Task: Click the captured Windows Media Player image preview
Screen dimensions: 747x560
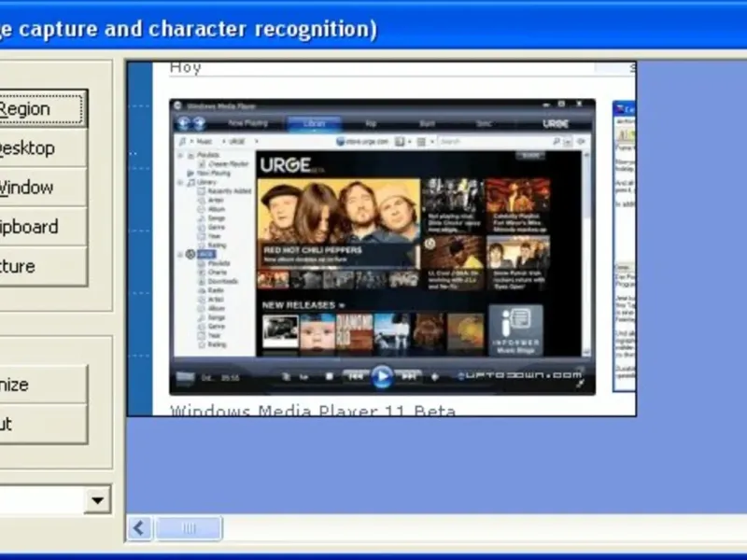Action: click(x=382, y=247)
